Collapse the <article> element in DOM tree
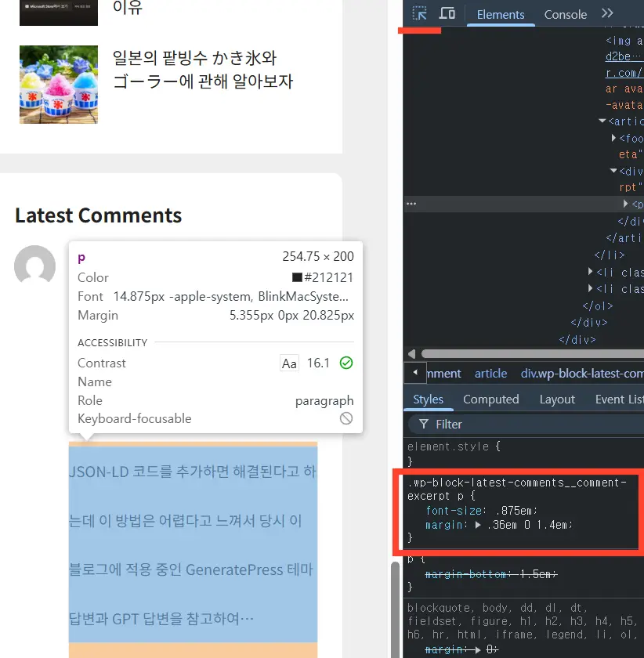 pyautogui.click(x=602, y=121)
